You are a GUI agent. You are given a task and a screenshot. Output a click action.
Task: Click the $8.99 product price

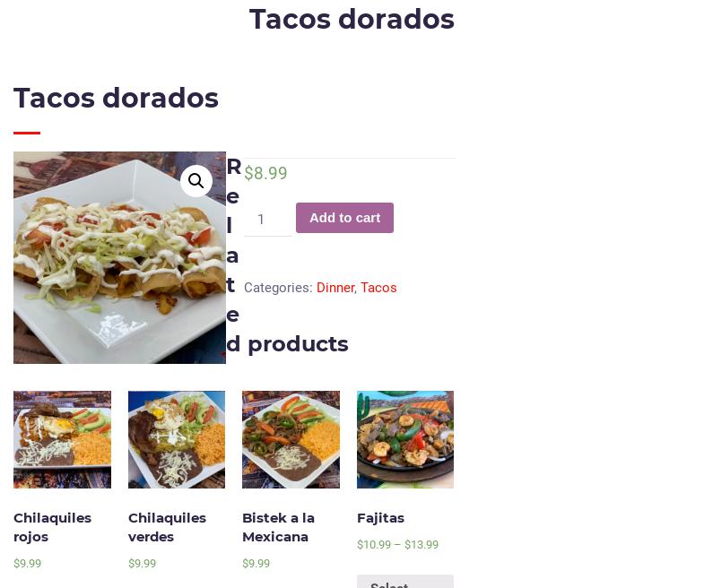coord(265,173)
